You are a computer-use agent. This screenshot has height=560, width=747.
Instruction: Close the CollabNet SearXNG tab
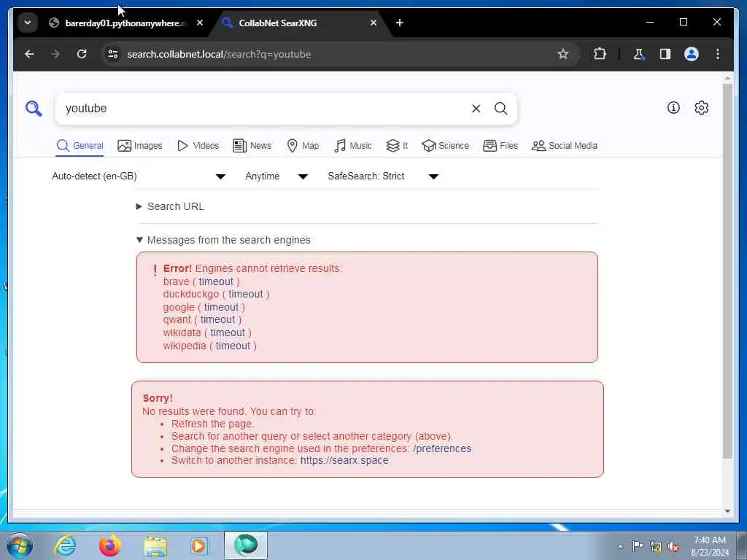(373, 23)
